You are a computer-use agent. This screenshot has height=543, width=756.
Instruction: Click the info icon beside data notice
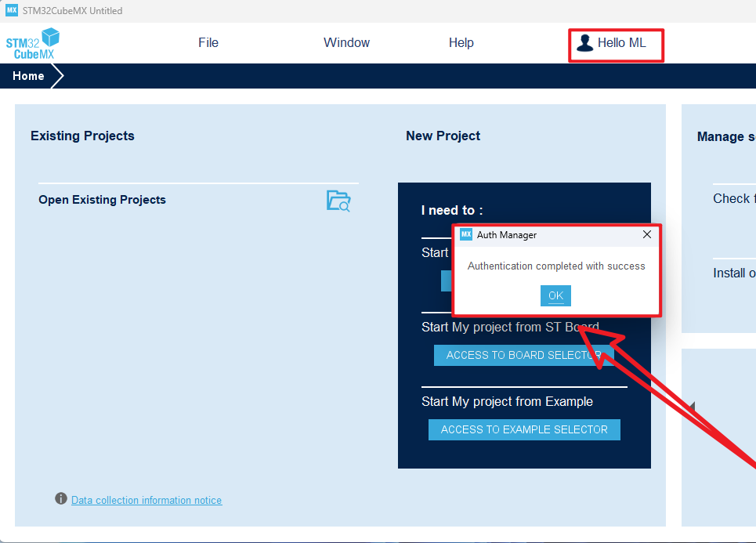point(61,498)
